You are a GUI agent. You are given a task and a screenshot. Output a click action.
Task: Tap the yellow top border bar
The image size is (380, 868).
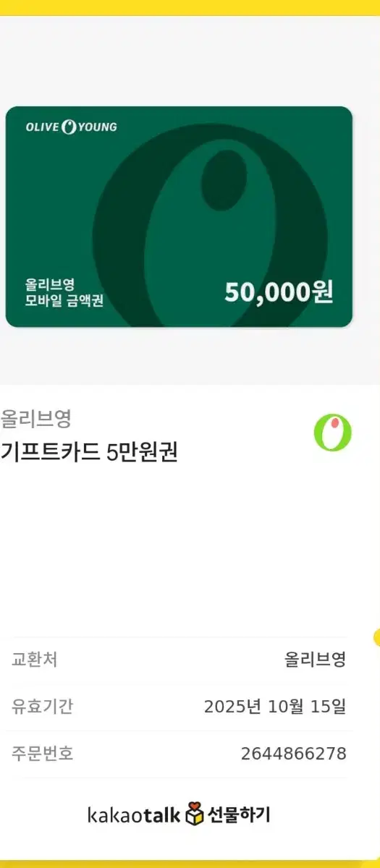(x=190, y=7)
